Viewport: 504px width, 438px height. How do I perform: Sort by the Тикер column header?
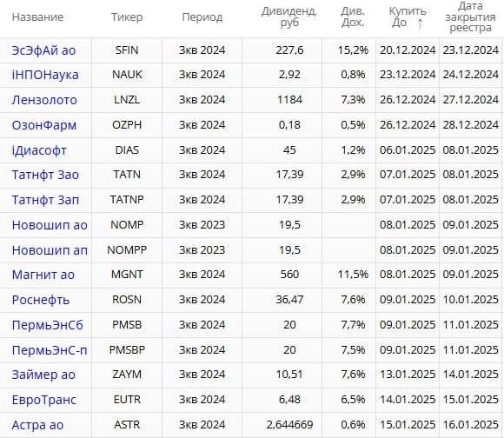(127, 17)
